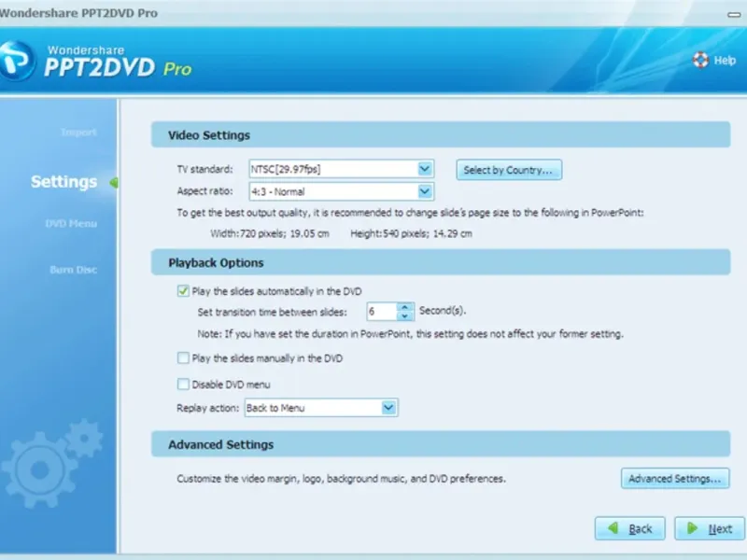Click the Replay action label

point(207,408)
